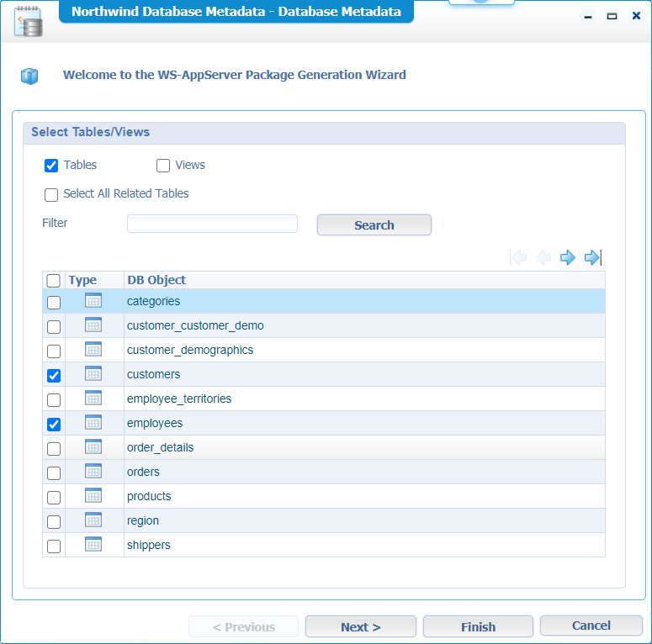Uncheck the Tables checkbox

click(x=51, y=166)
